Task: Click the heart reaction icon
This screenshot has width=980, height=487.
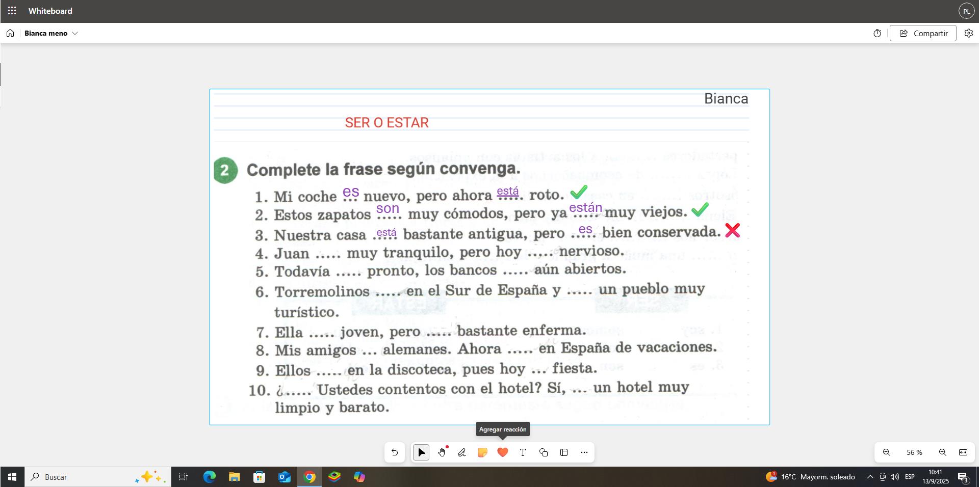Action: (503, 452)
